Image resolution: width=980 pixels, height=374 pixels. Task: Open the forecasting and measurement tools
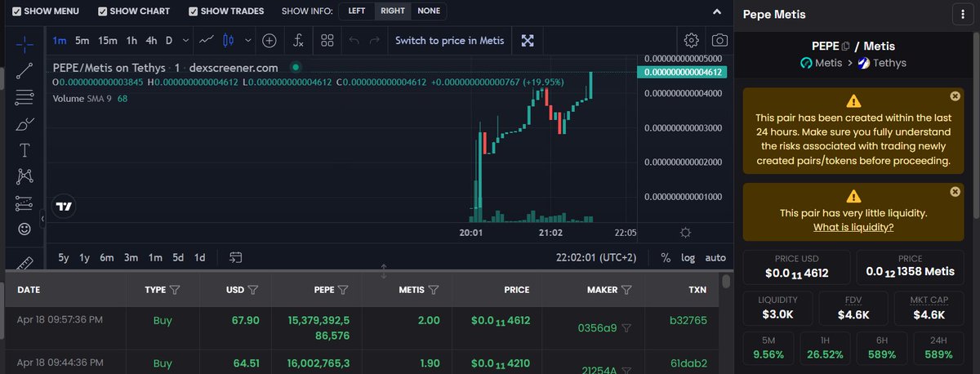point(24,203)
